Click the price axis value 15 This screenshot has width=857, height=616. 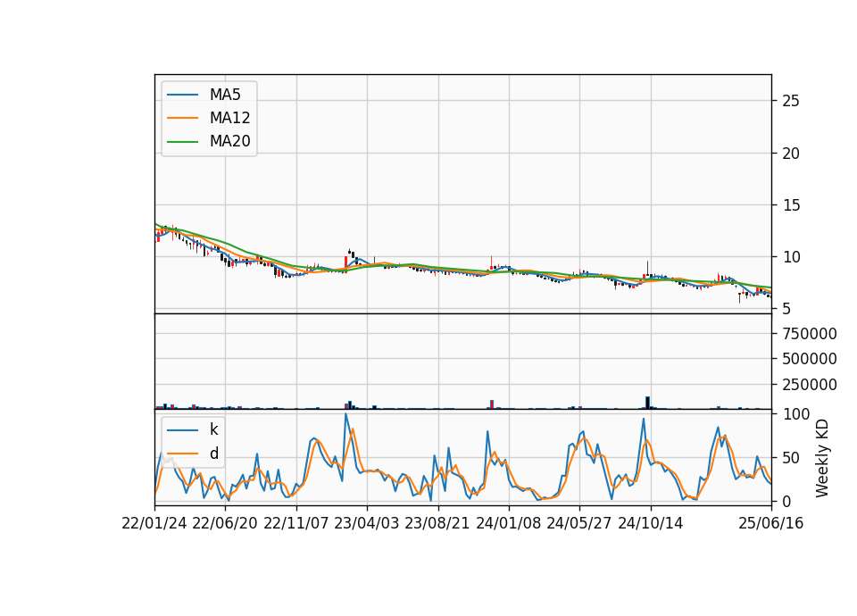click(791, 205)
